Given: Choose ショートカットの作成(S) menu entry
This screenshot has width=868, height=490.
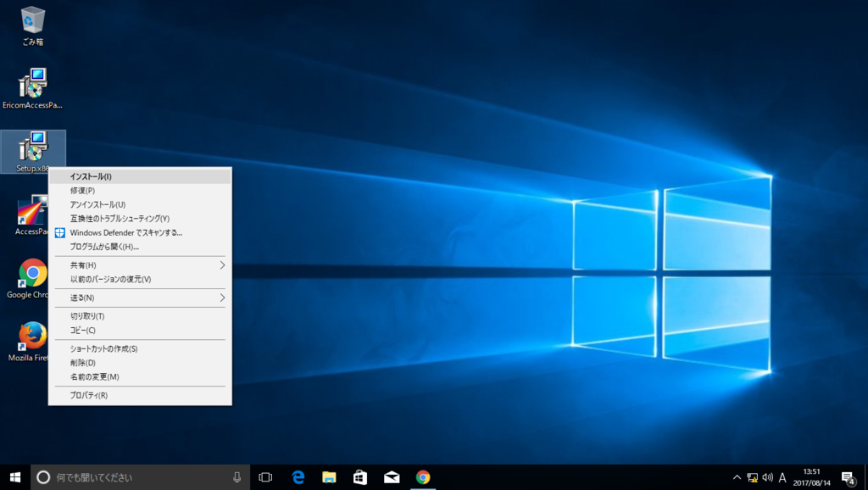Looking at the screenshot, I should [x=140, y=348].
